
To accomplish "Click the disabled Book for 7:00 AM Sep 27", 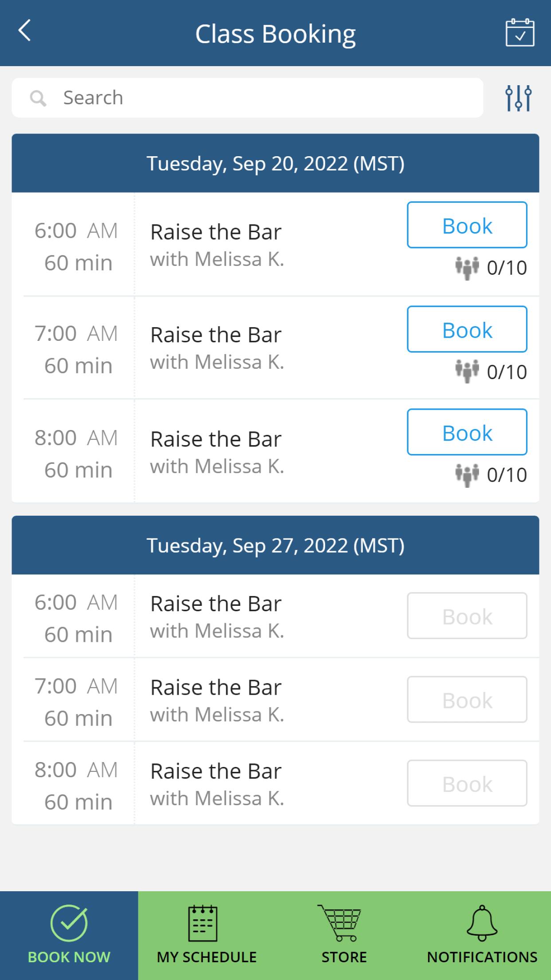I will [467, 699].
